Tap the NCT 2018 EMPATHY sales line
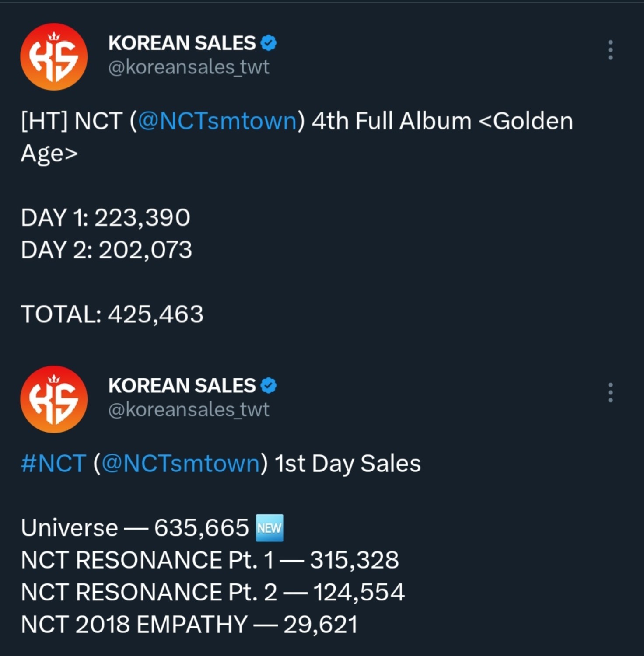644x656 pixels. coord(189,624)
